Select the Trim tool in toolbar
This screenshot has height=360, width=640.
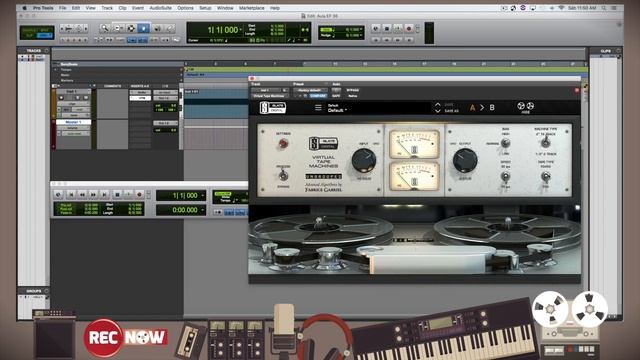tap(118, 28)
